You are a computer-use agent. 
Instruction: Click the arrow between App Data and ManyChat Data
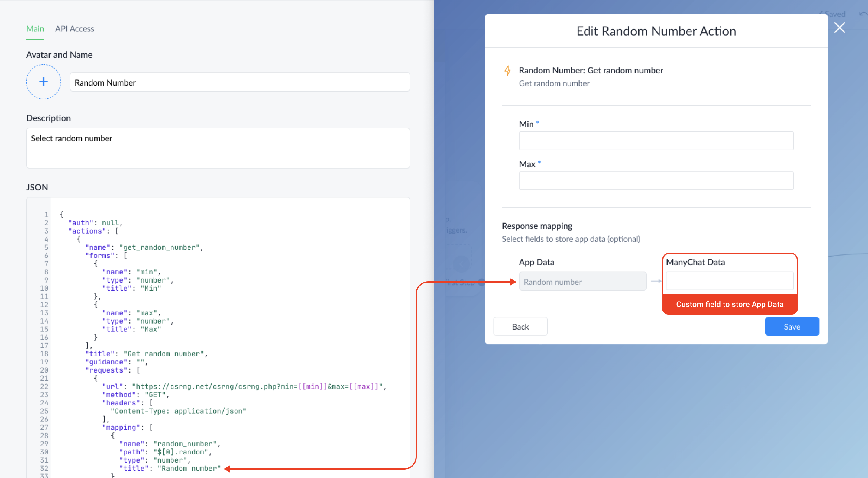coord(656,281)
